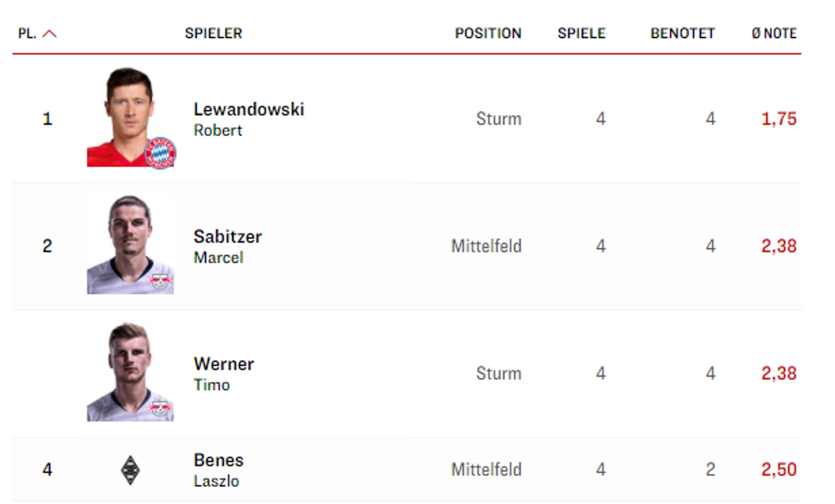Click Lewandowski's 1,75 average grade
Image resolution: width=835 pixels, height=504 pixels.
779,119
